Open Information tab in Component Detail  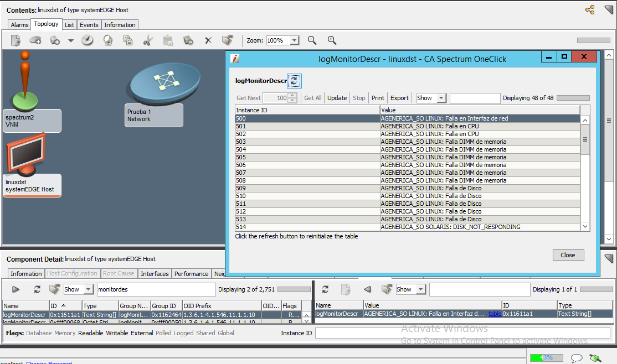click(x=26, y=274)
